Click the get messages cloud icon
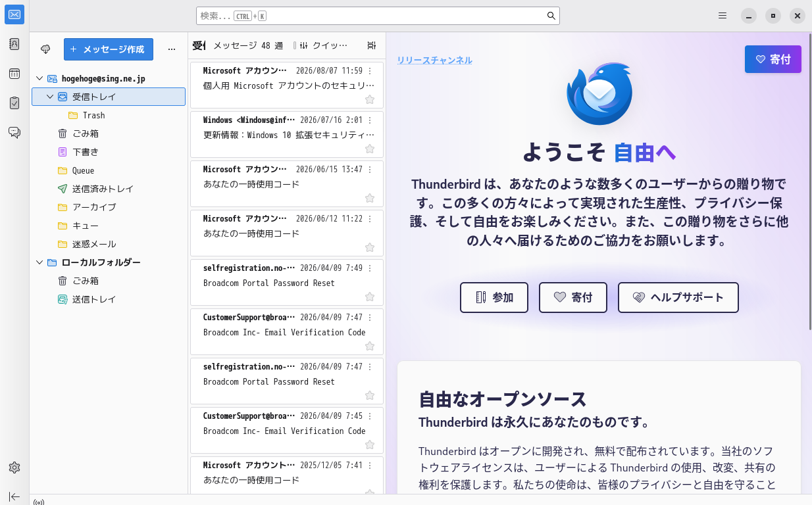 tap(45, 49)
